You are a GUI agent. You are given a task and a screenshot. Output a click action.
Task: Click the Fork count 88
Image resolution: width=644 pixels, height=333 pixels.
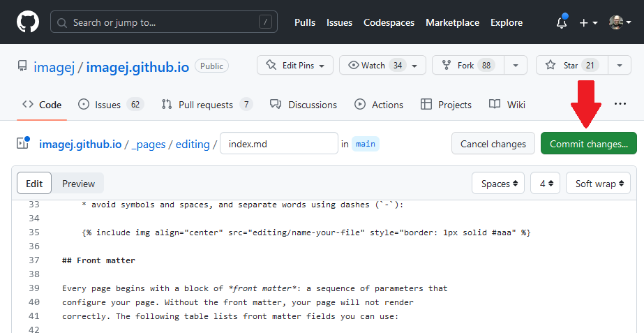pyautogui.click(x=486, y=66)
